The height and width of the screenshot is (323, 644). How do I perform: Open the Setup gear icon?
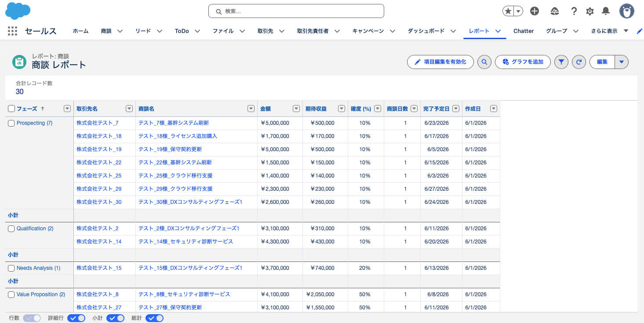pyautogui.click(x=590, y=11)
